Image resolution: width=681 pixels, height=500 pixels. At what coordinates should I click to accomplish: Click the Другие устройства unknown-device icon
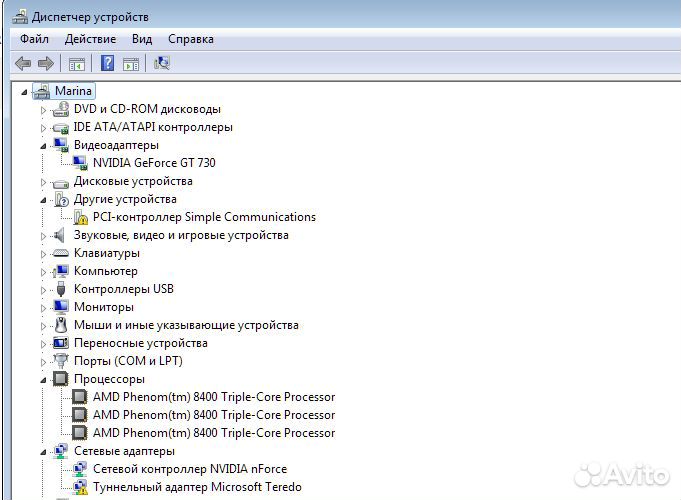[61, 199]
